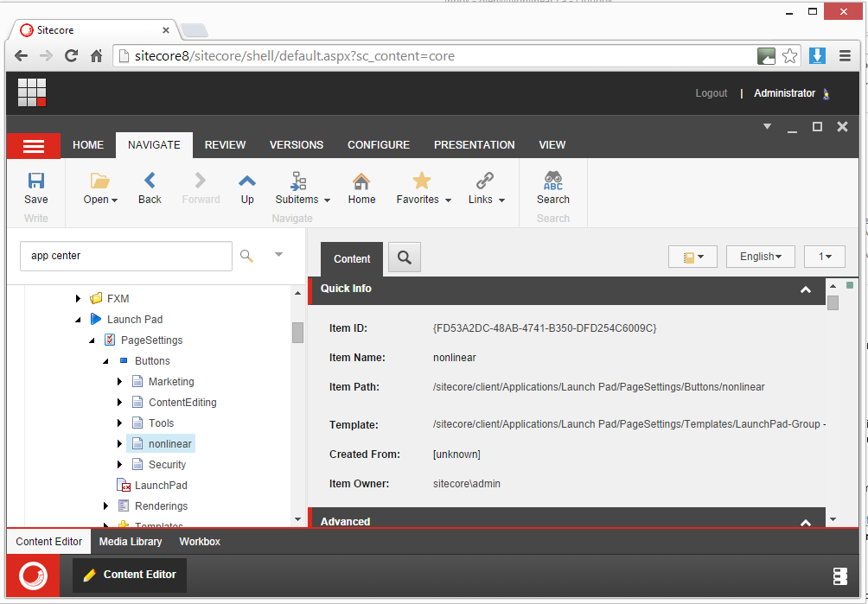This screenshot has height=604, width=868.
Task: Switch to the VIEW ribbon tab
Action: coord(552,145)
